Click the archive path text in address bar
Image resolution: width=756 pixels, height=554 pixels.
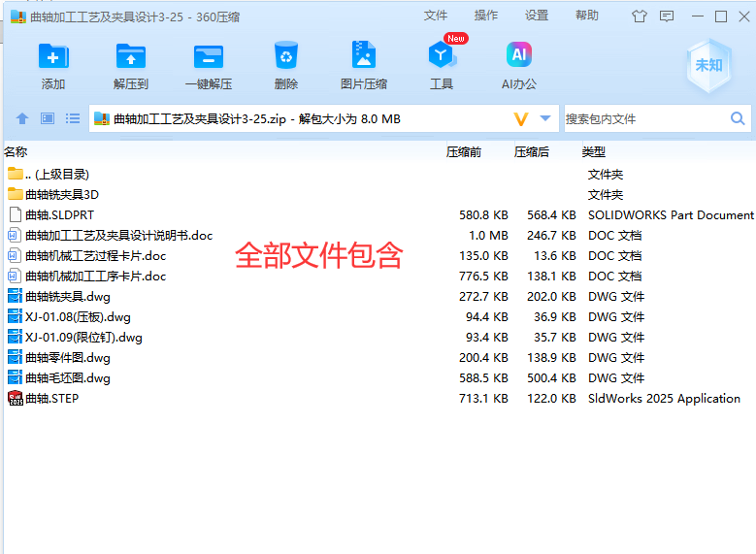pos(257,119)
